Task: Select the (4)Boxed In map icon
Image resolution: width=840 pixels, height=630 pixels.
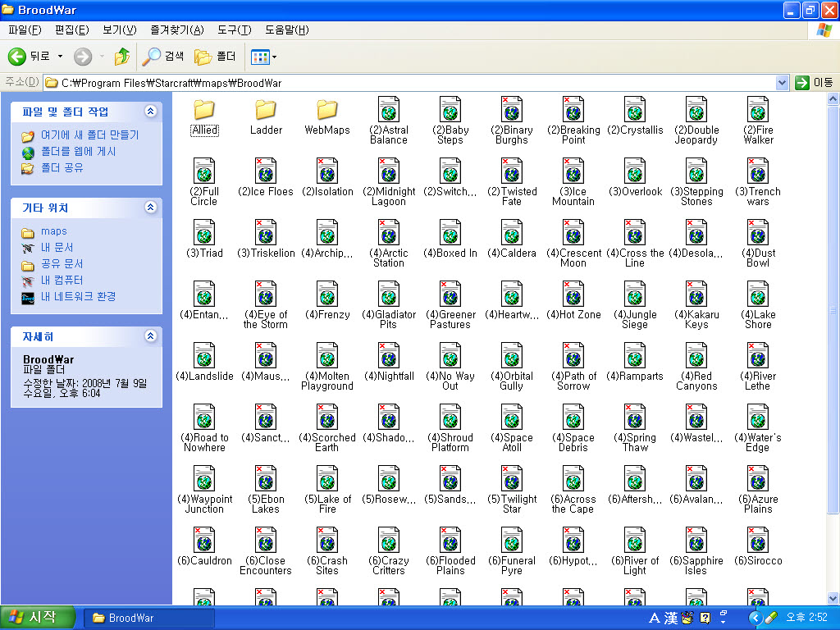Action: (x=450, y=232)
